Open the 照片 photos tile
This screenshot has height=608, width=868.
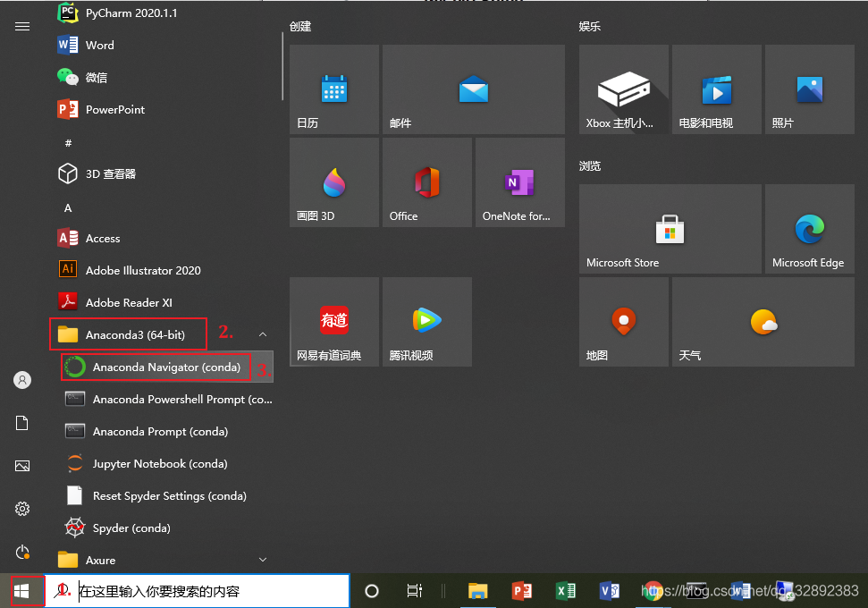(x=810, y=89)
